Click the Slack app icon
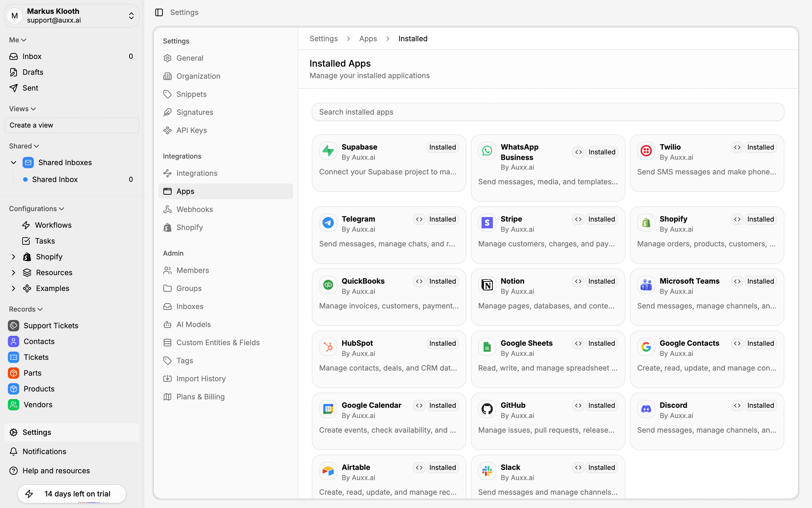Image resolution: width=812 pixels, height=508 pixels. pyautogui.click(x=487, y=472)
